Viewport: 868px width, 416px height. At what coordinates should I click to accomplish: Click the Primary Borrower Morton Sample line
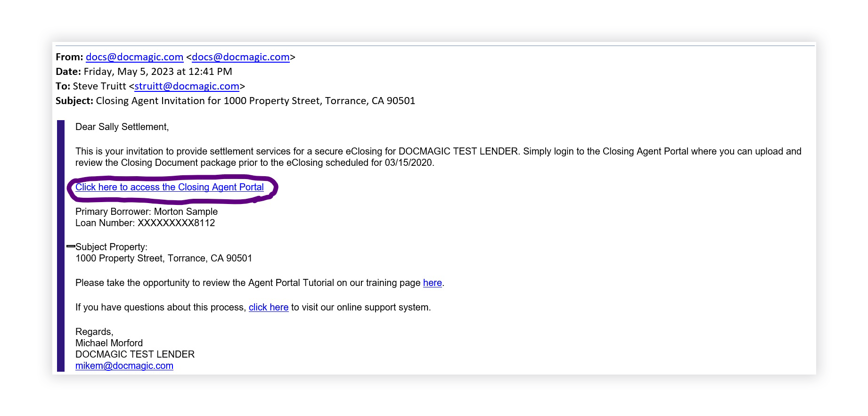click(x=146, y=212)
